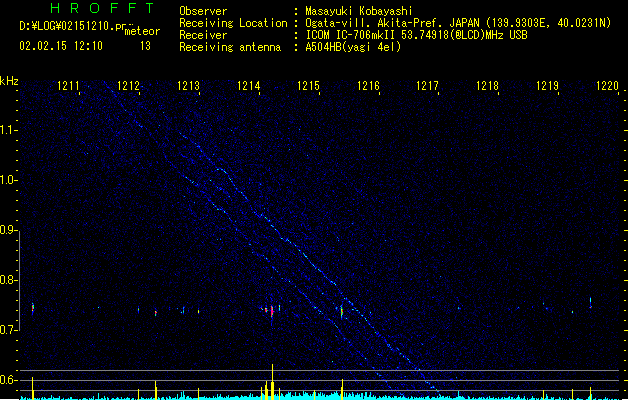Click the 1213 time axis marker
Image resolution: width=629 pixels, height=400 pixels.
click(x=188, y=86)
